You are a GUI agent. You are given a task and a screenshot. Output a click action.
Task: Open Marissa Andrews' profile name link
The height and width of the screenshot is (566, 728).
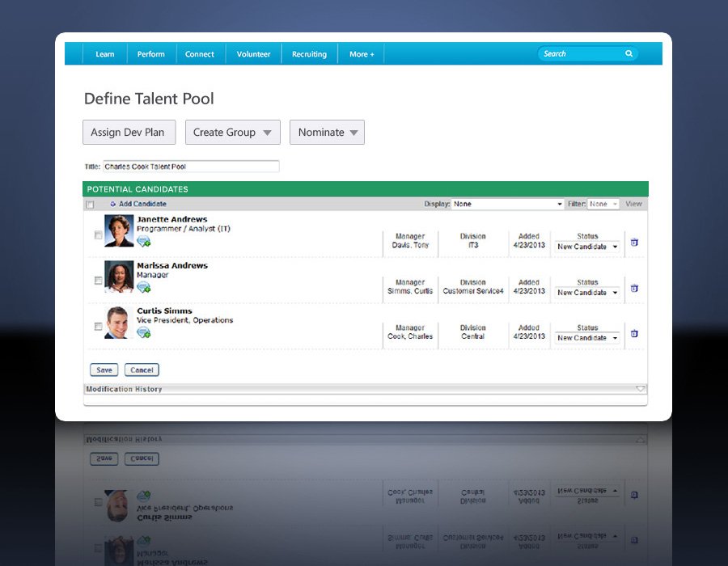172,265
